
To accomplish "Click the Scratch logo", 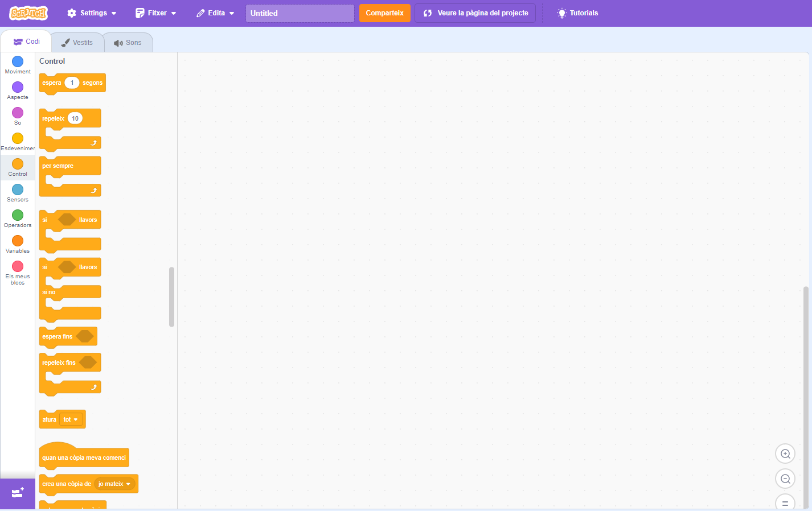I will (28, 13).
